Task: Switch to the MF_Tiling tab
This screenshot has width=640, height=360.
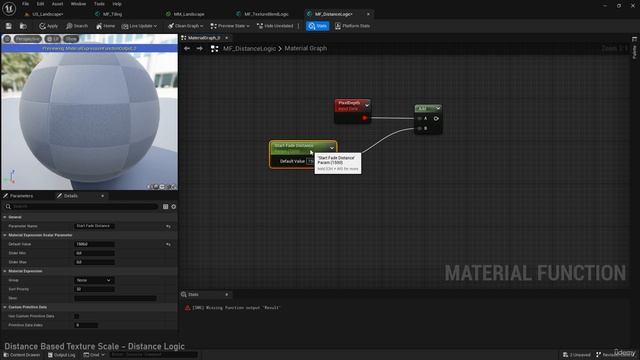Action: [x=112, y=14]
